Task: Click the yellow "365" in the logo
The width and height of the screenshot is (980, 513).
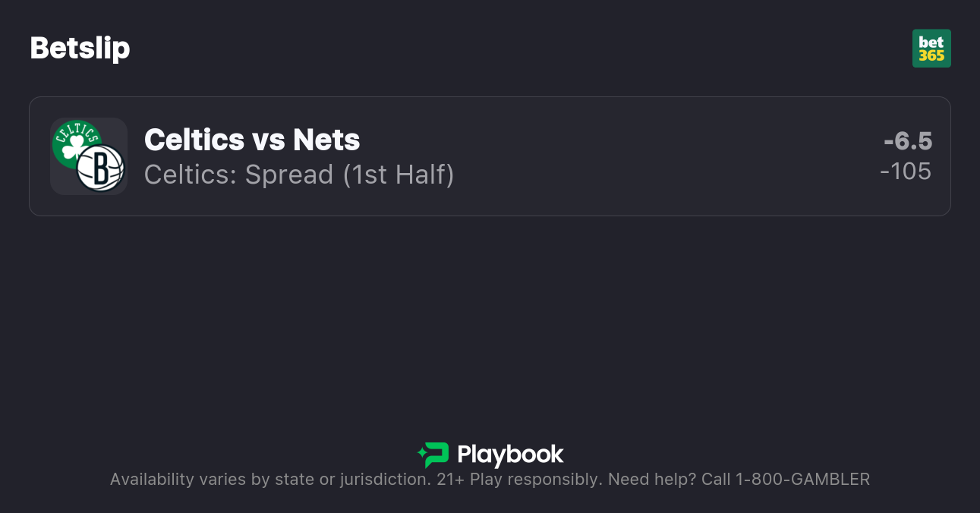Action: point(931,55)
